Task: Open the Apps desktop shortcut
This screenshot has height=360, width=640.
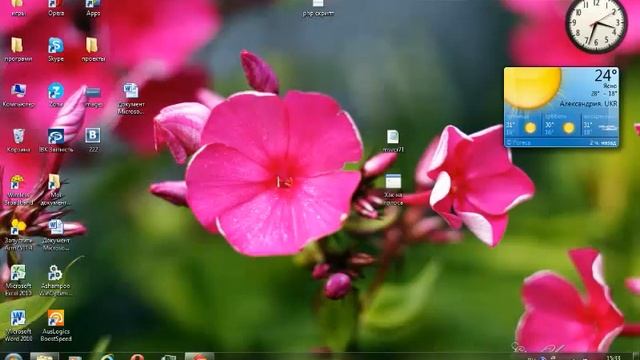Action: [x=93, y=6]
